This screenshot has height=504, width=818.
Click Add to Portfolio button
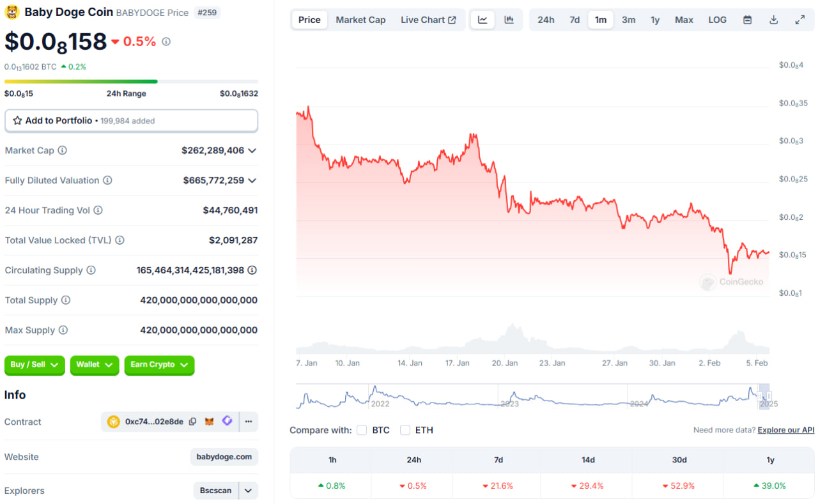click(x=131, y=121)
